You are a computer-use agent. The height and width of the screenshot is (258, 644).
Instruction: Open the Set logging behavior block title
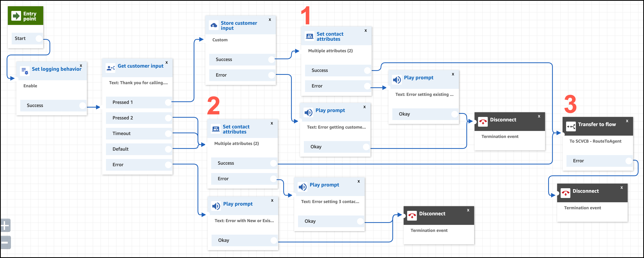[x=56, y=69]
